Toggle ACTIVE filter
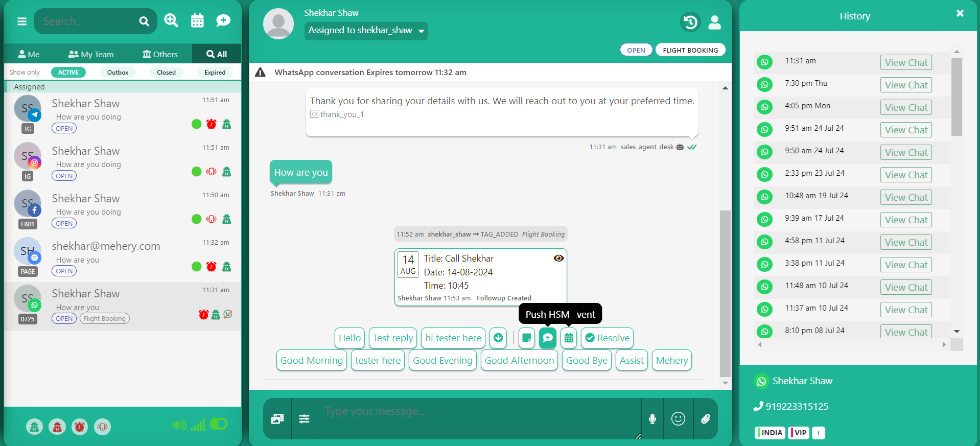This screenshot has width=980, height=446. click(x=68, y=73)
